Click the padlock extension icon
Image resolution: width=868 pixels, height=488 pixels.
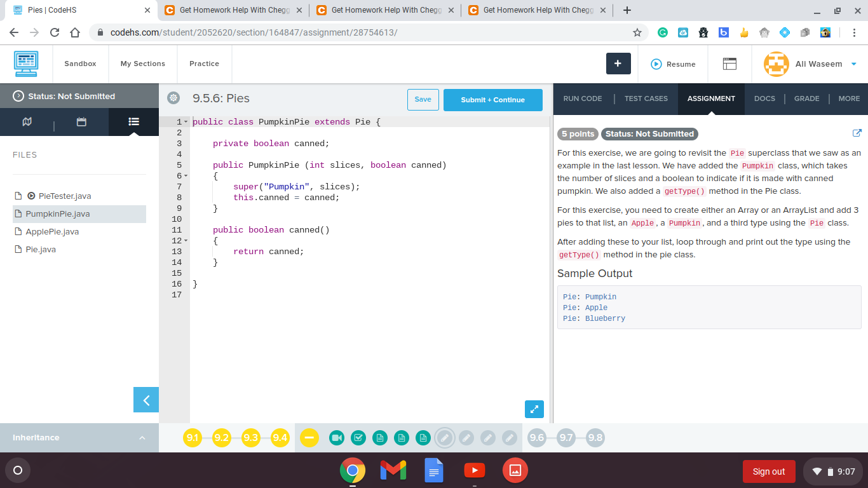[x=825, y=32]
